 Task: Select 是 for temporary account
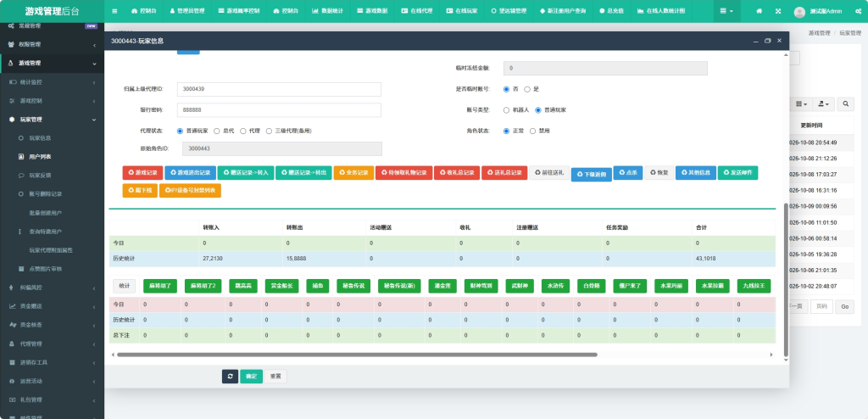[527, 89]
